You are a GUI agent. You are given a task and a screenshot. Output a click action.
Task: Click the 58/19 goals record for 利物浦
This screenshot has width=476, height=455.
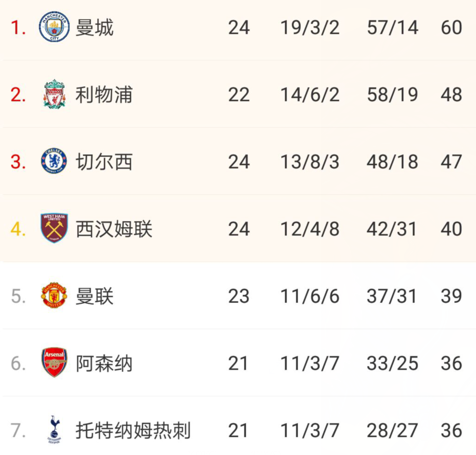coord(392,95)
